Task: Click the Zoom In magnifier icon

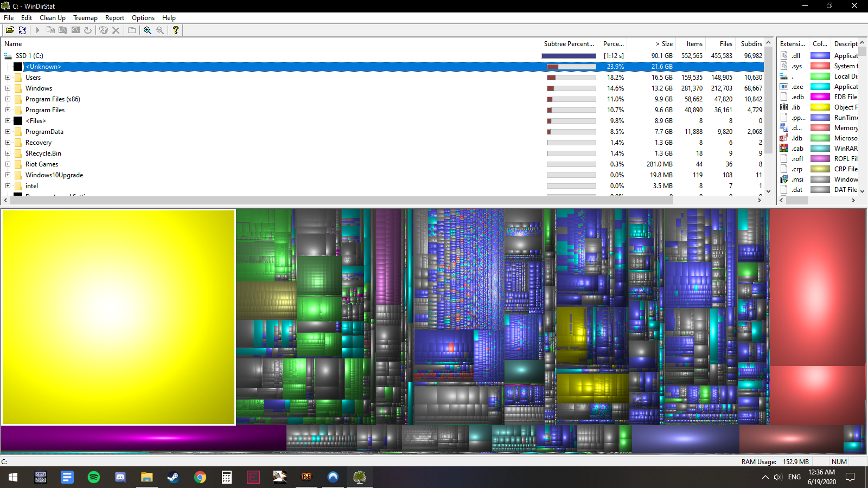Action: (148, 30)
